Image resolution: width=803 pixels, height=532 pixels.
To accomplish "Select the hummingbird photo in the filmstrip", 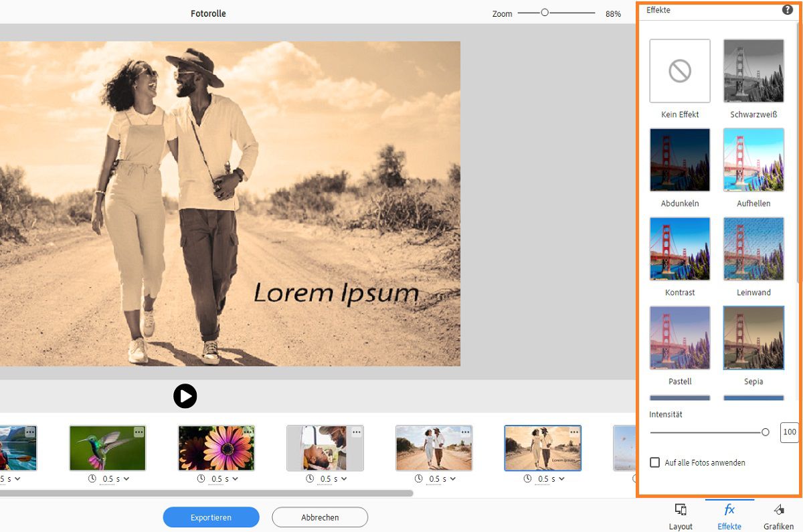I will tap(107, 448).
